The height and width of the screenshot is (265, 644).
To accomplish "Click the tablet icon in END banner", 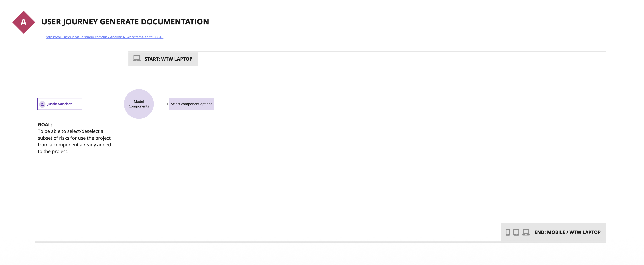I will pos(516,232).
